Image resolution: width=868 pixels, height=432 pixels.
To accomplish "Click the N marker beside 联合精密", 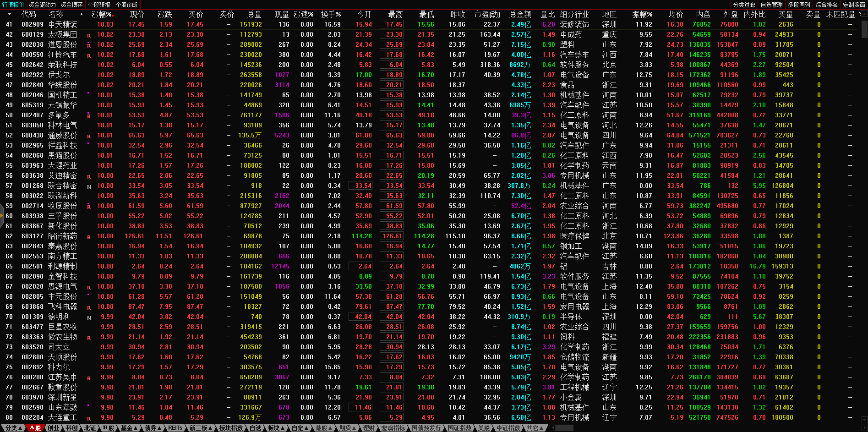I will (x=89, y=186).
